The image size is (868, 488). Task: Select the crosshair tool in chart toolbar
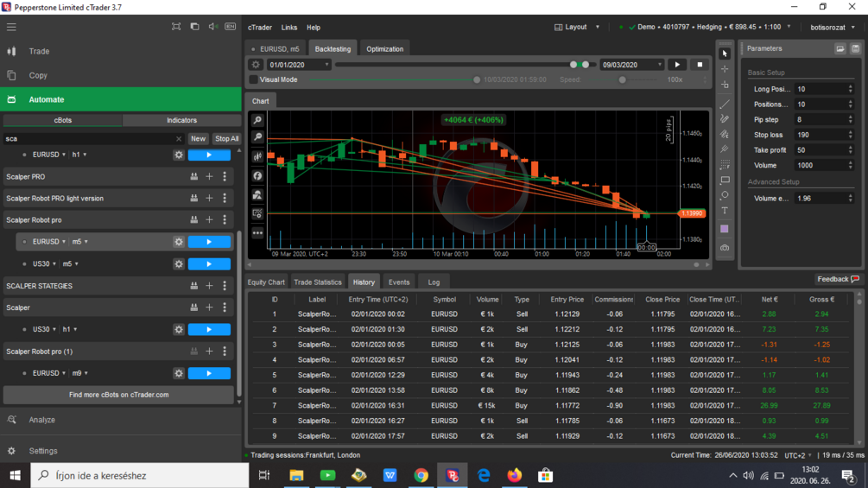(x=725, y=69)
